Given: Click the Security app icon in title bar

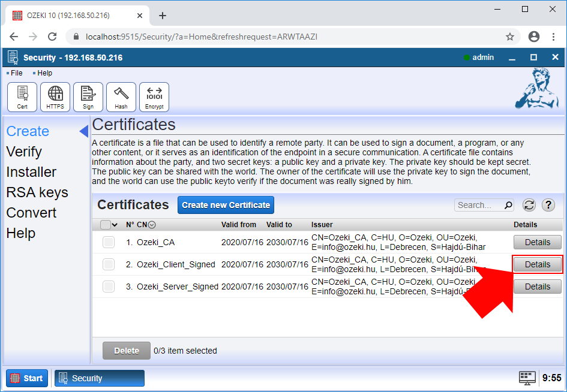Looking at the screenshot, I should 13,58.
